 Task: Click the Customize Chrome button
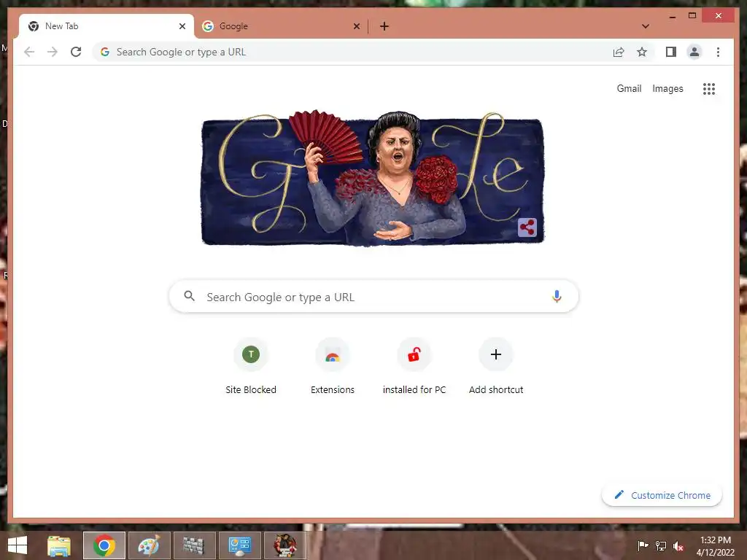pos(662,495)
